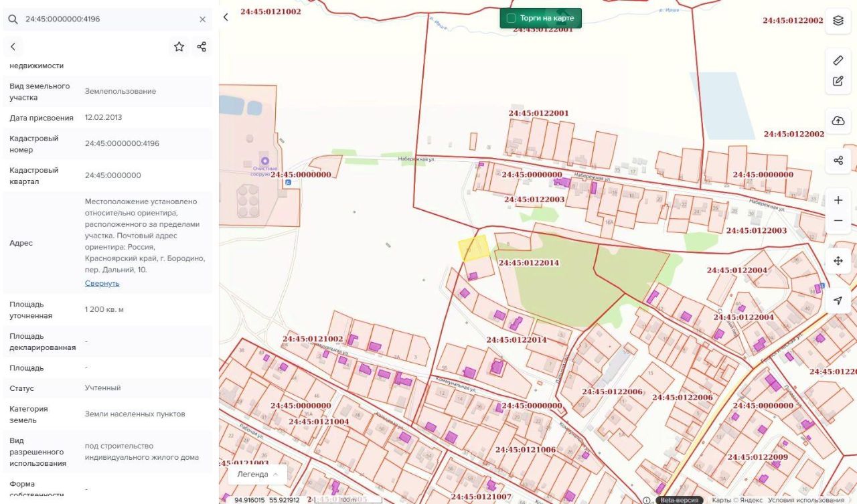Add the parcel to favorites with the star
Image resolution: width=857 pixels, height=504 pixels.
[179, 47]
